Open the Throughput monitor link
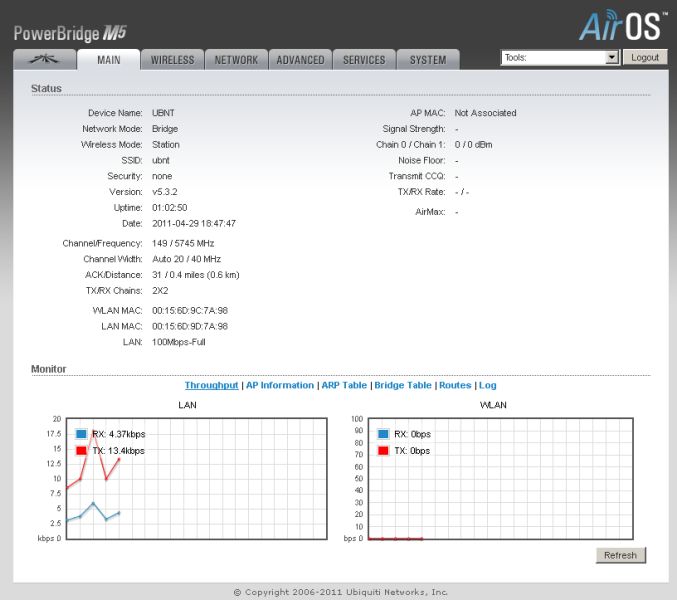This screenshot has height=600, width=677. coord(212,385)
